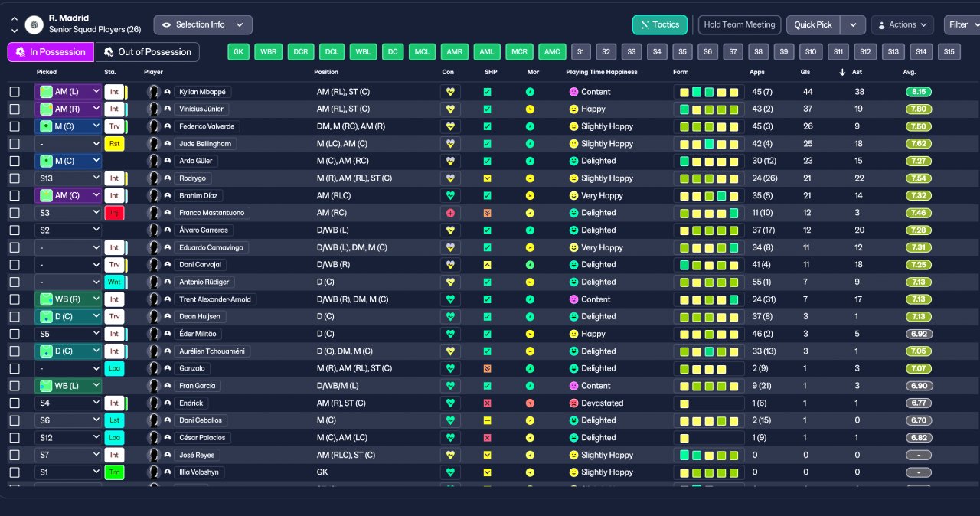
Task: Click the yellow Rst status badge for Bellingham
Action: tap(115, 144)
